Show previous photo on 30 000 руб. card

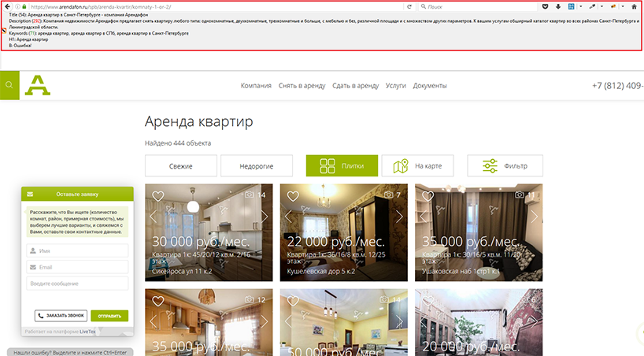[x=154, y=217]
